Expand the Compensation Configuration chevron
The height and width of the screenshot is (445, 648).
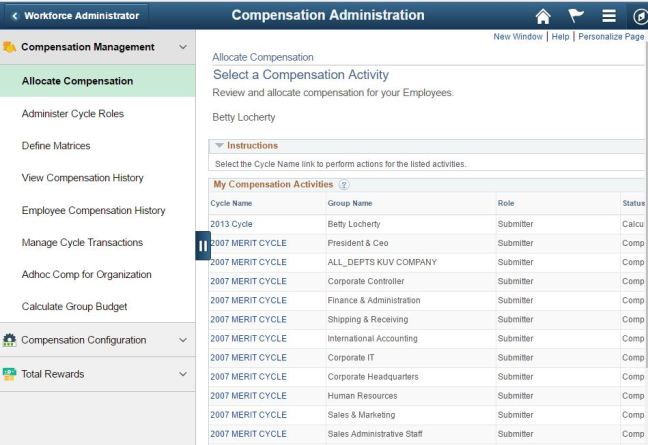click(182, 340)
